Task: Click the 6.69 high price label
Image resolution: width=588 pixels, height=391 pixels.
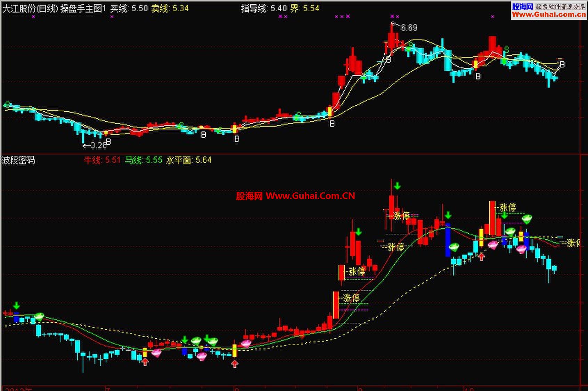Action: pos(409,27)
